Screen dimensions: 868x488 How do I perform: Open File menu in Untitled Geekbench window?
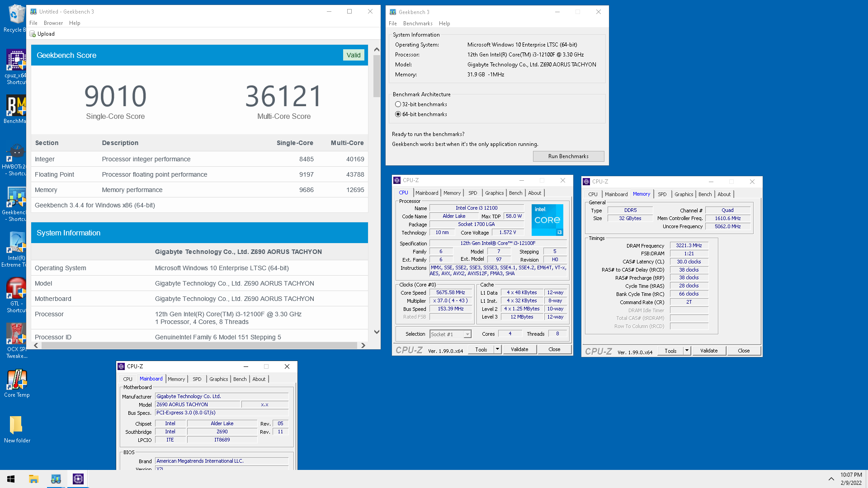[33, 23]
